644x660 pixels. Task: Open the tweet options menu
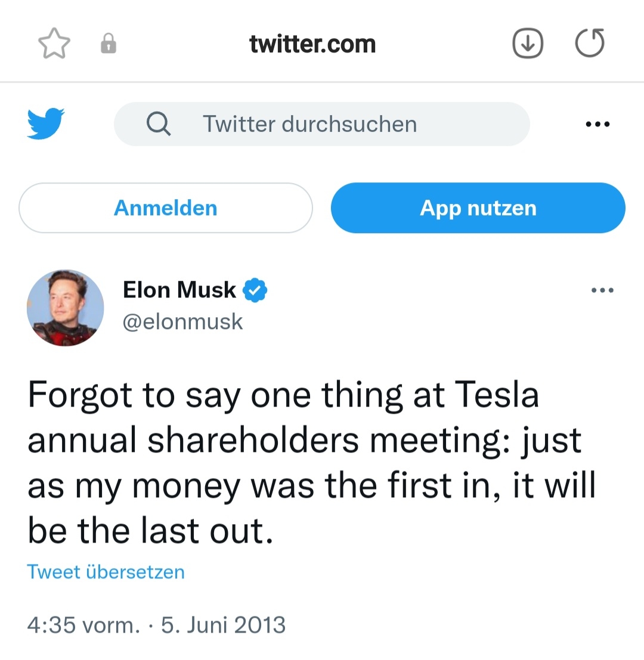coord(602,290)
